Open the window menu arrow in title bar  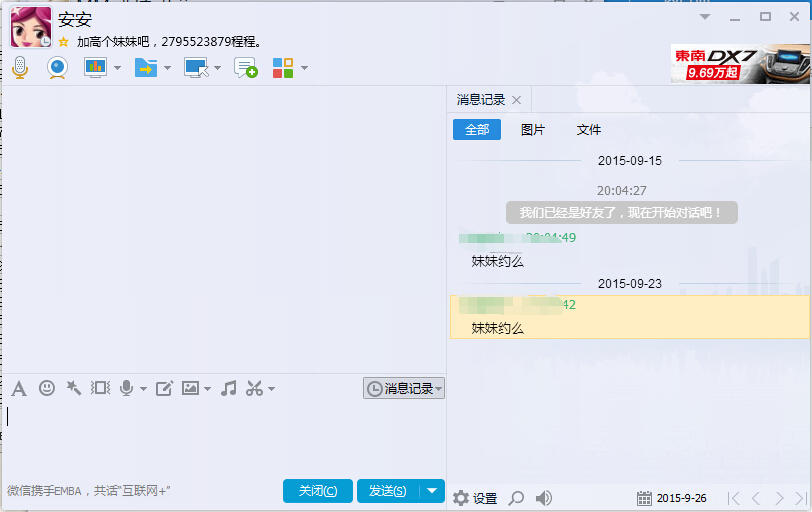[x=705, y=17]
